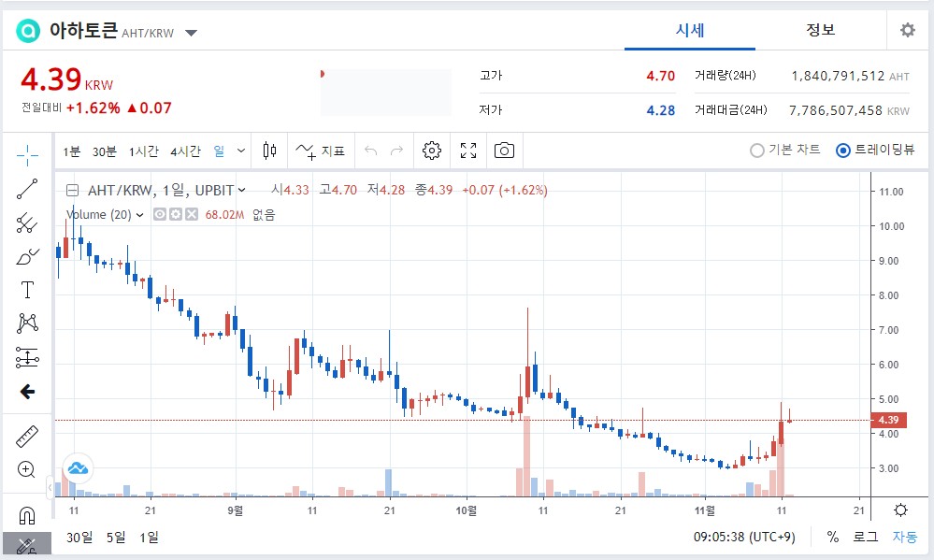Click the 1,840,791,512 AHT volume value
The image size is (934, 560).
850,76
